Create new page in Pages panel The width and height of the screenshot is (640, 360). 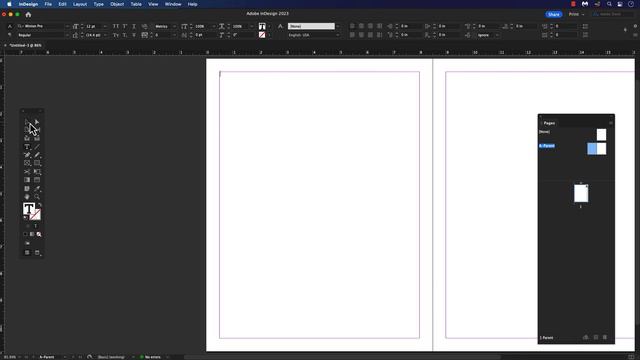(x=596, y=338)
